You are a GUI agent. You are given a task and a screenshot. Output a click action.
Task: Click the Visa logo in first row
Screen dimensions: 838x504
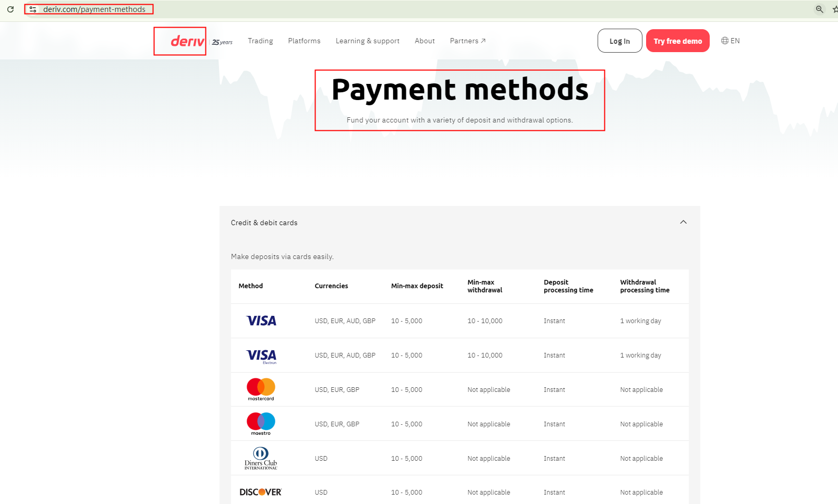coord(261,321)
